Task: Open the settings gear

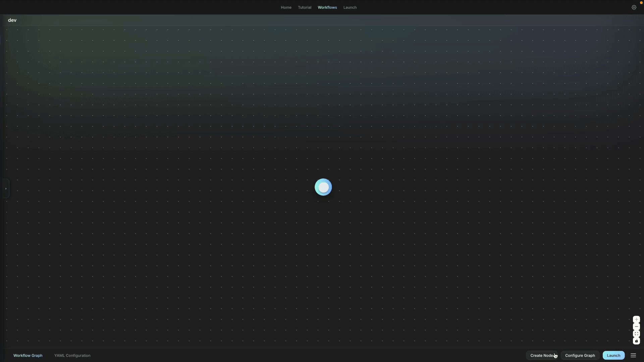Action: coord(634,7)
